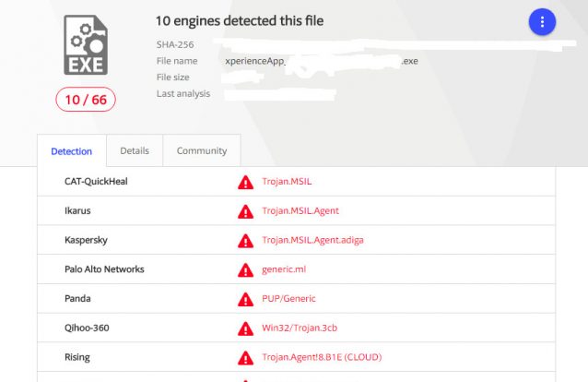Image resolution: width=588 pixels, height=382 pixels.
Task: Click the Rising row warning triangle
Action: (245, 358)
